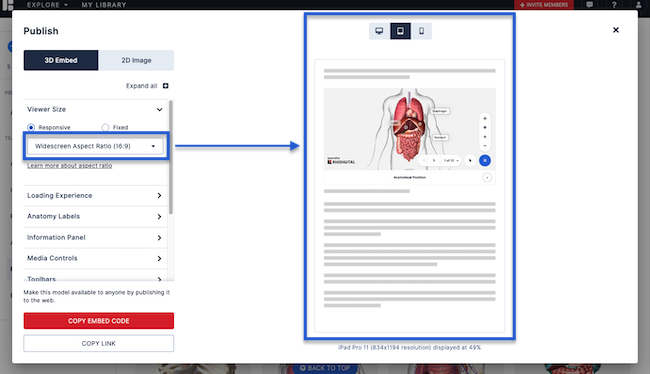Switch to the 3D Embed tab
650x374 pixels.
pos(61,60)
